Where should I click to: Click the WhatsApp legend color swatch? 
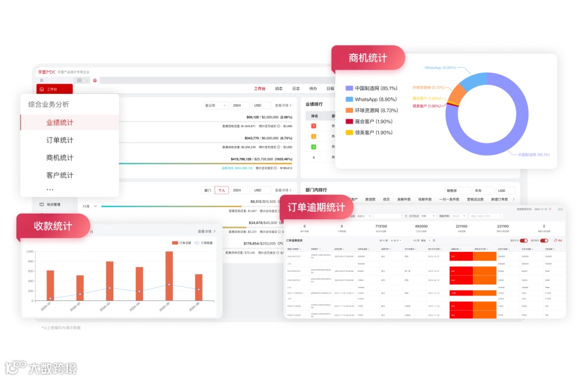(349, 99)
